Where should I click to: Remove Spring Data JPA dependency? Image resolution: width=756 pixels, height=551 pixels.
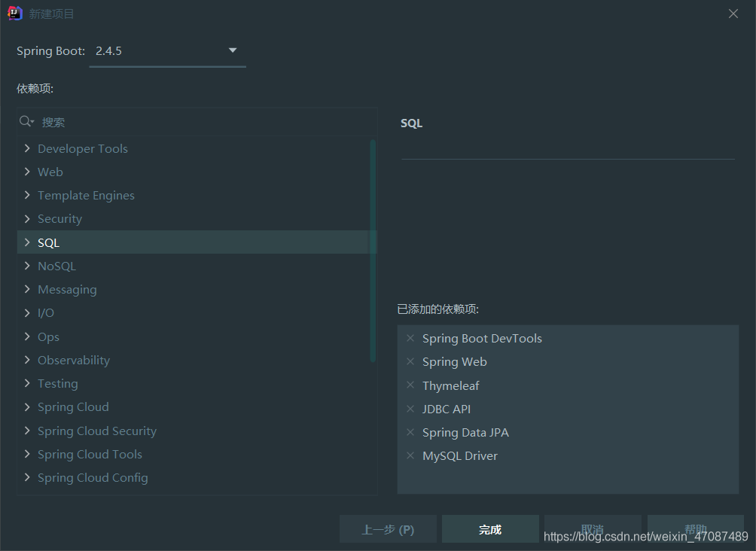(x=410, y=432)
